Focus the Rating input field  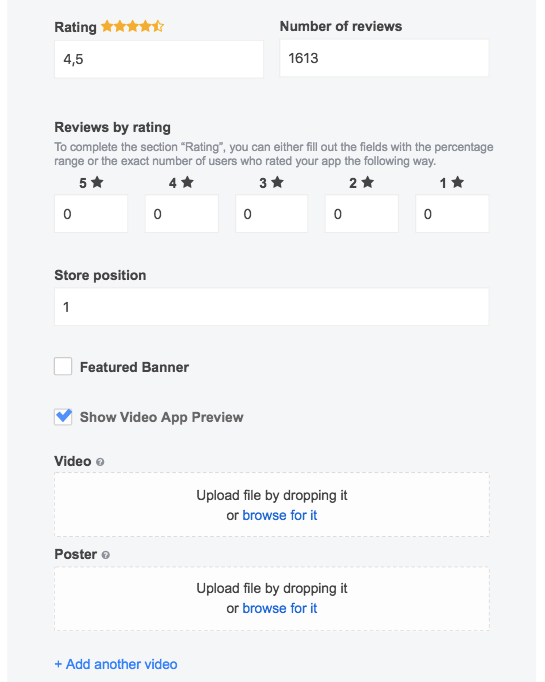point(159,59)
